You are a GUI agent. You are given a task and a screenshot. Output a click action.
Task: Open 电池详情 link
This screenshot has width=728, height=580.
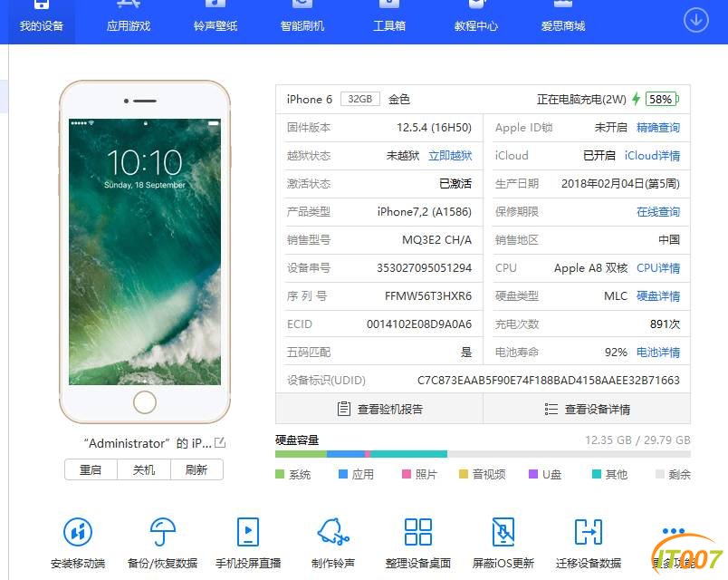click(x=658, y=353)
